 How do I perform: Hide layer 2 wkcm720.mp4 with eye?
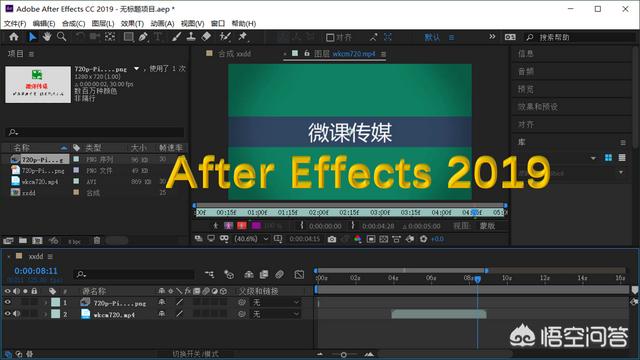coord(7,314)
